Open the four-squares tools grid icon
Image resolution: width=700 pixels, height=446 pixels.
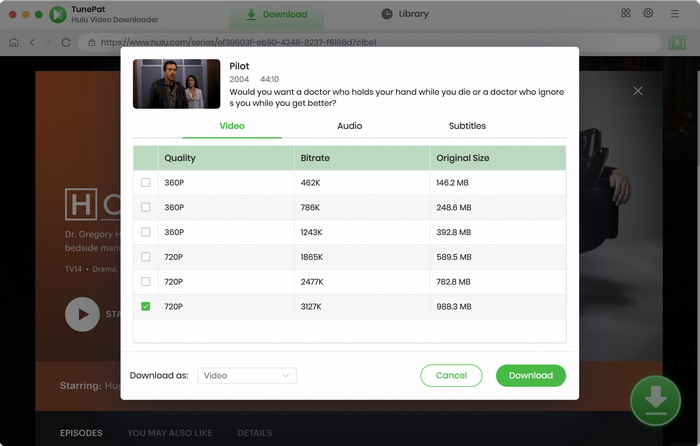pyautogui.click(x=625, y=13)
